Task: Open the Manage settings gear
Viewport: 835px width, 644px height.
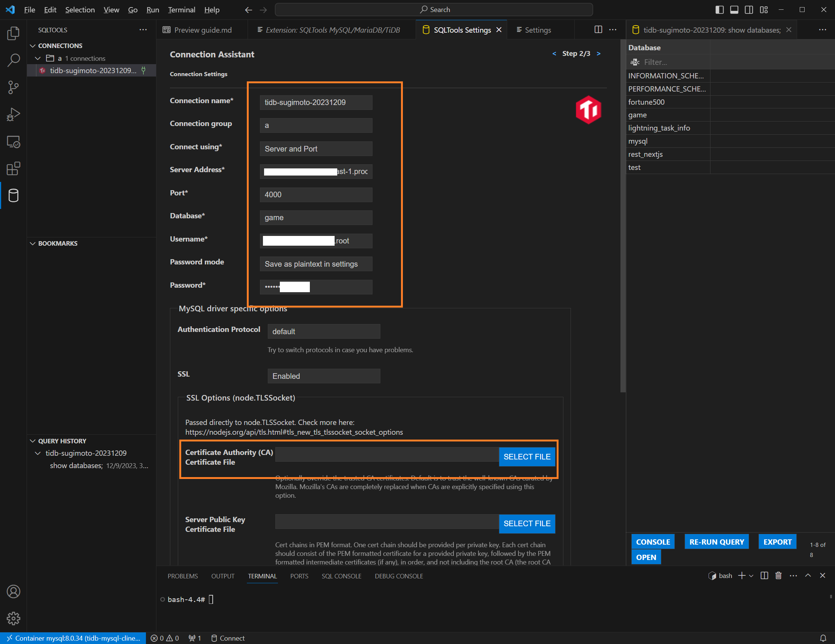Action: [x=13, y=618]
